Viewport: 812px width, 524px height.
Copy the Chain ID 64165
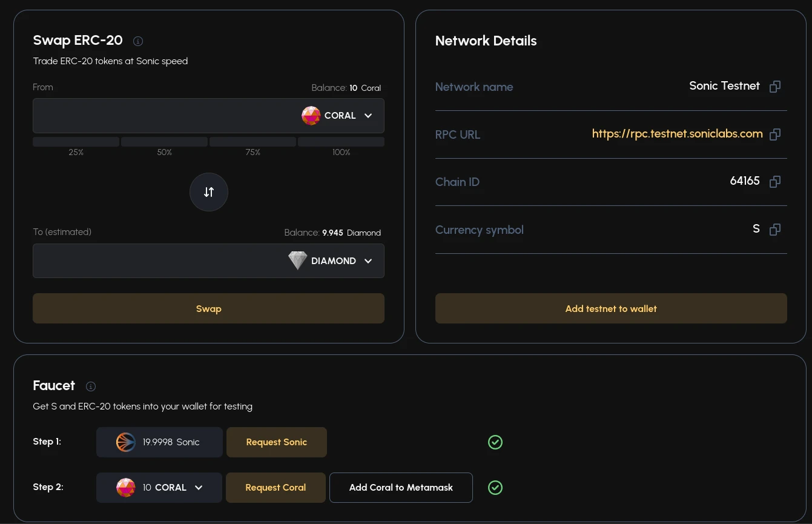pyautogui.click(x=774, y=182)
